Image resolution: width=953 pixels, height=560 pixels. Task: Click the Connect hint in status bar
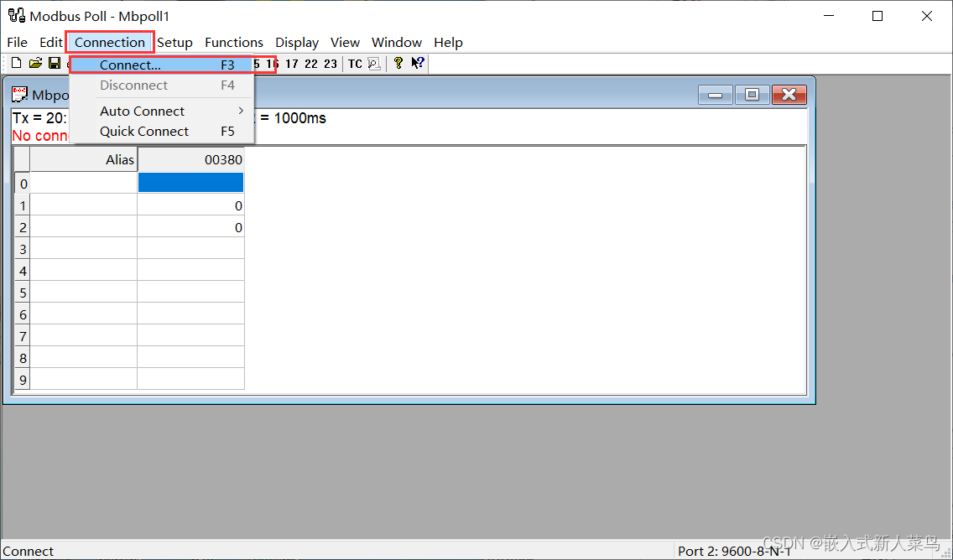(x=28, y=552)
